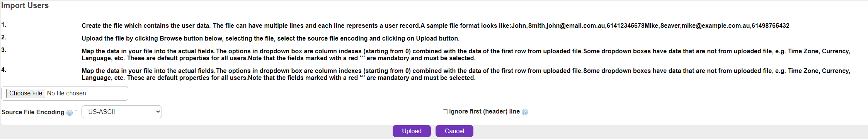868x139 pixels.
Task: Enable the Ignore first (header) line checkbox
Action: (x=445, y=112)
